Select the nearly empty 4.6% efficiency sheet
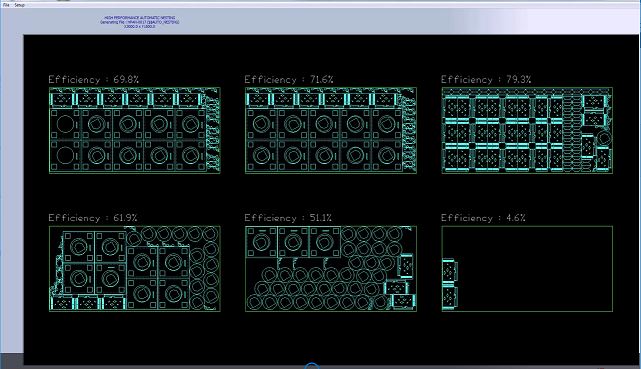Screen dimensions: 641x369 point(527,269)
